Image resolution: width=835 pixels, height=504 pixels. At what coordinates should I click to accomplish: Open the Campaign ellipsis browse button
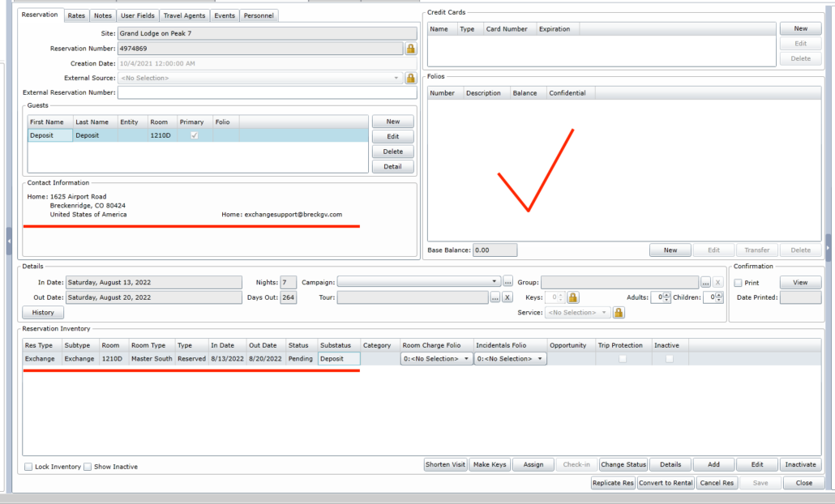pos(507,282)
